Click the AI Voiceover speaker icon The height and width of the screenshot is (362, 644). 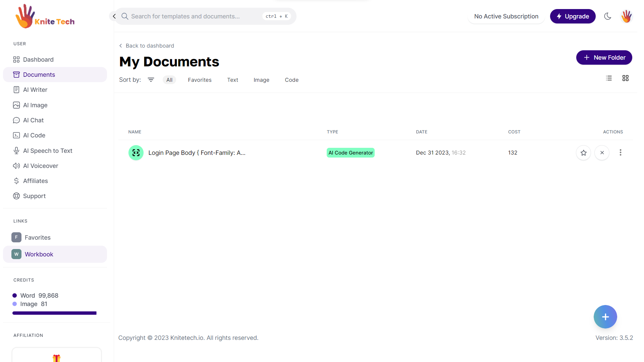coord(16,166)
